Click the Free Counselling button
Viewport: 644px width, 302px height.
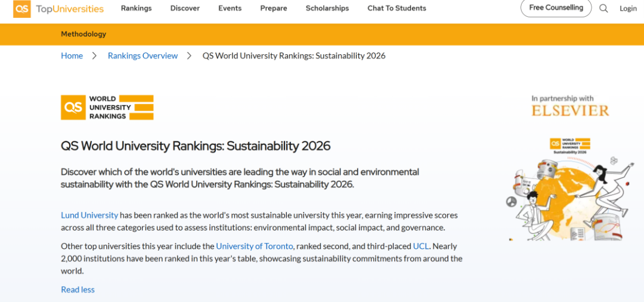tap(556, 8)
